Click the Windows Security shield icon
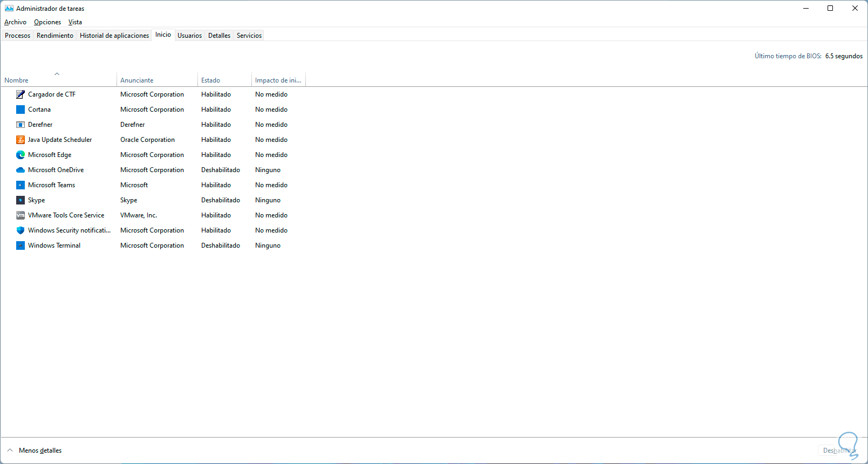 (x=20, y=230)
